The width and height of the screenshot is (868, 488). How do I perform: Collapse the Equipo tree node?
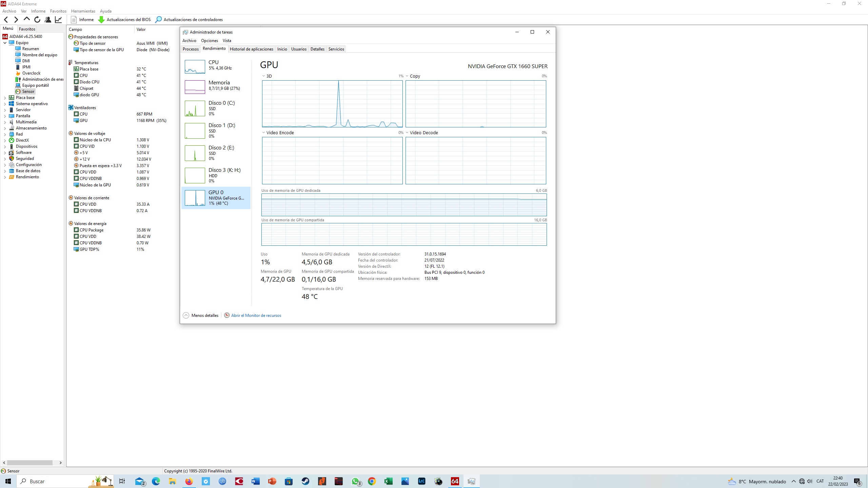(5, 43)
